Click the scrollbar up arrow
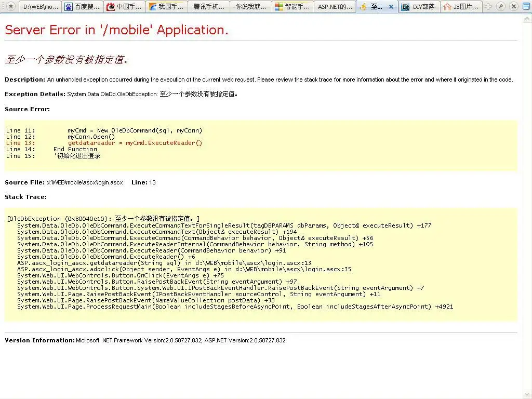The height and width of the screenshot is (399, 532). pyautogui.click(x=527, y=19)
